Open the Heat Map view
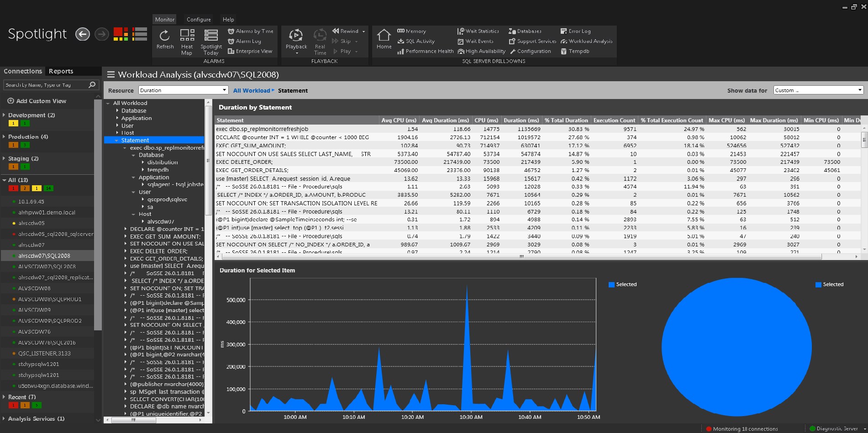Screen dimensions: 868x433 point(187,36)
